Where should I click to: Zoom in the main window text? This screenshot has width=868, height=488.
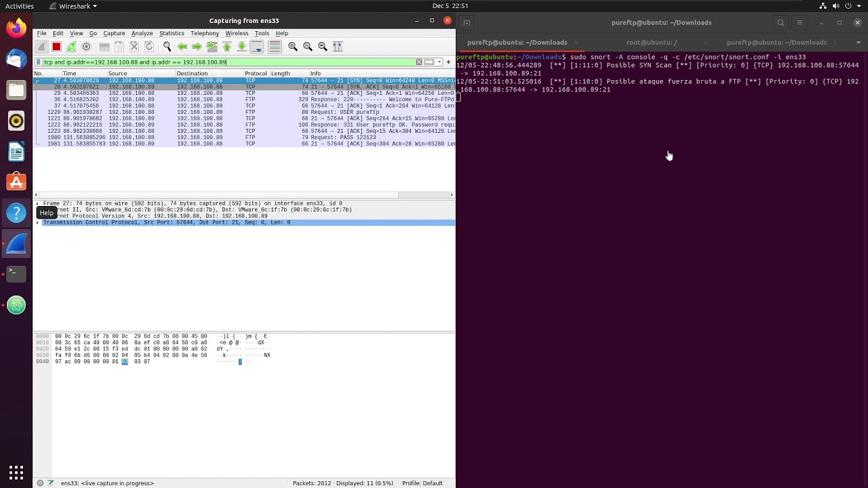(x=292, y=46)
